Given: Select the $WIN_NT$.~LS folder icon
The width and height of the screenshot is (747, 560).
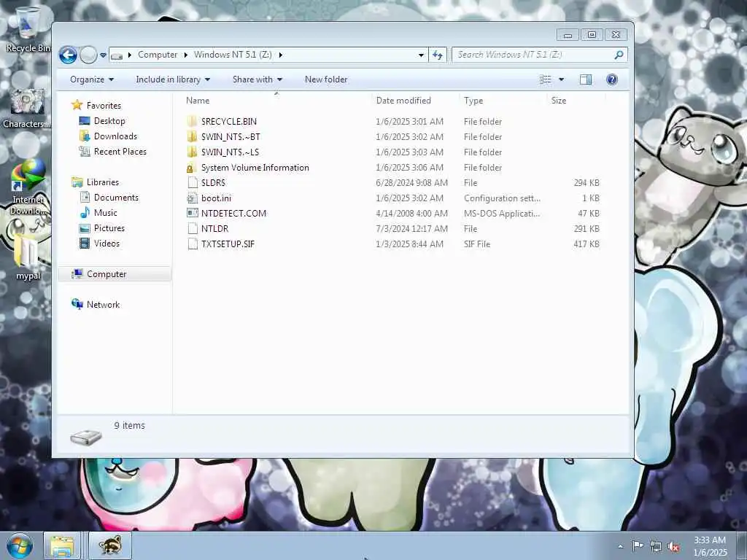Looking at the screenshot, I should (x=192, y=152).
